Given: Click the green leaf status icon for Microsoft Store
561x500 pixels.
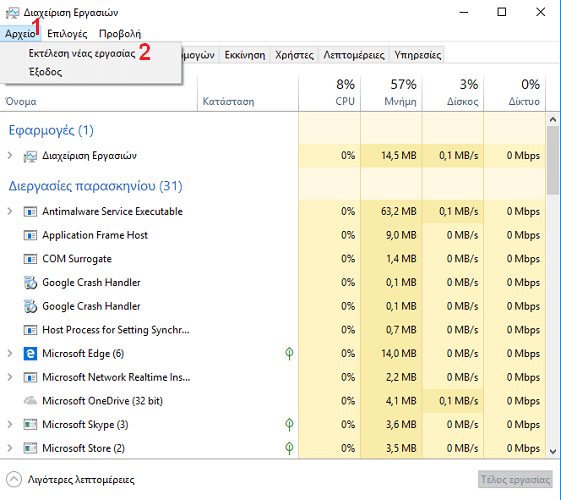Looking at the screenshot, I should [289, 448].
